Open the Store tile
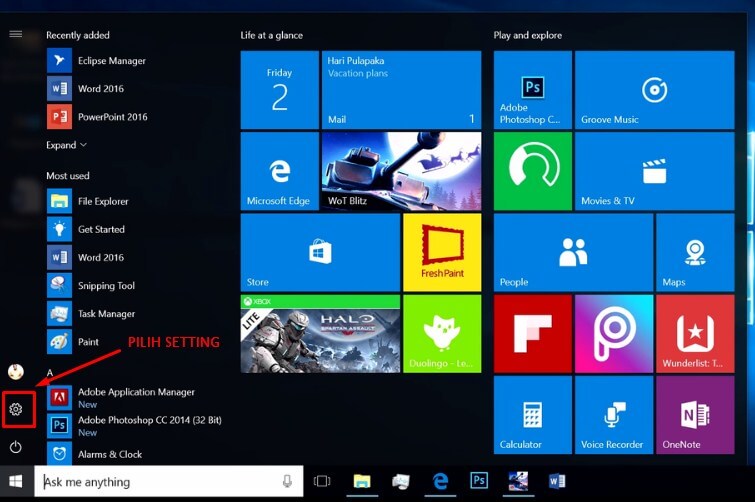 click(320, 253)
